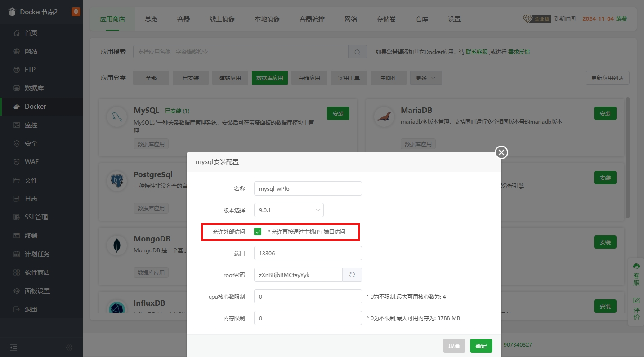The width and height of the screenshot is (644, 357).
Task: Click the PostgreSql elephant app icon
Action: pyautogui.click(x=117, y=181)
